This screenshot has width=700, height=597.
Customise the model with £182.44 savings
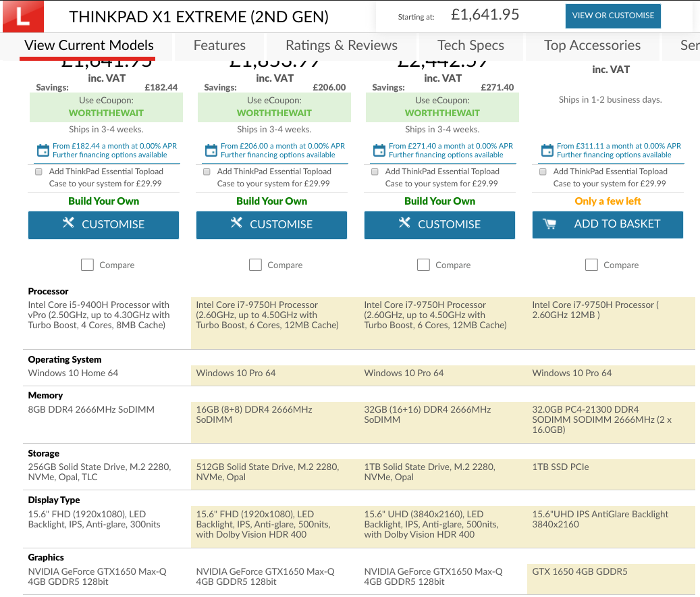tap(103, 225)
